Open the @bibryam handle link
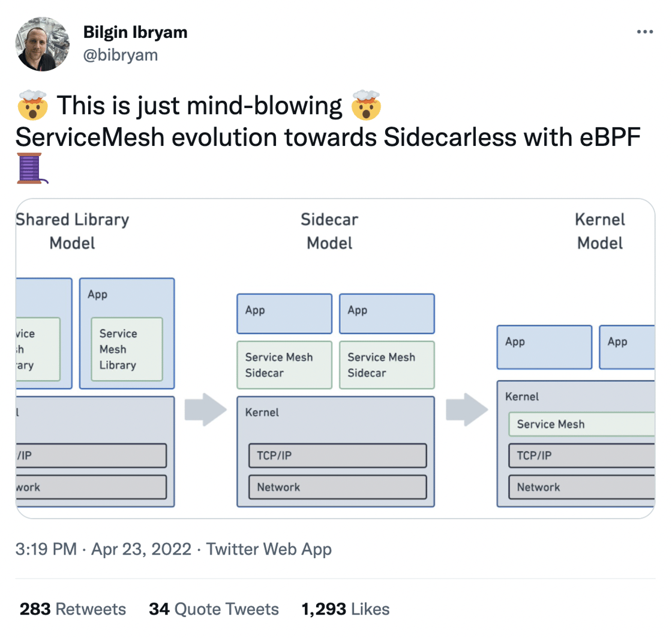The height and width of the screenshot is (638, 672). point(121,55)
